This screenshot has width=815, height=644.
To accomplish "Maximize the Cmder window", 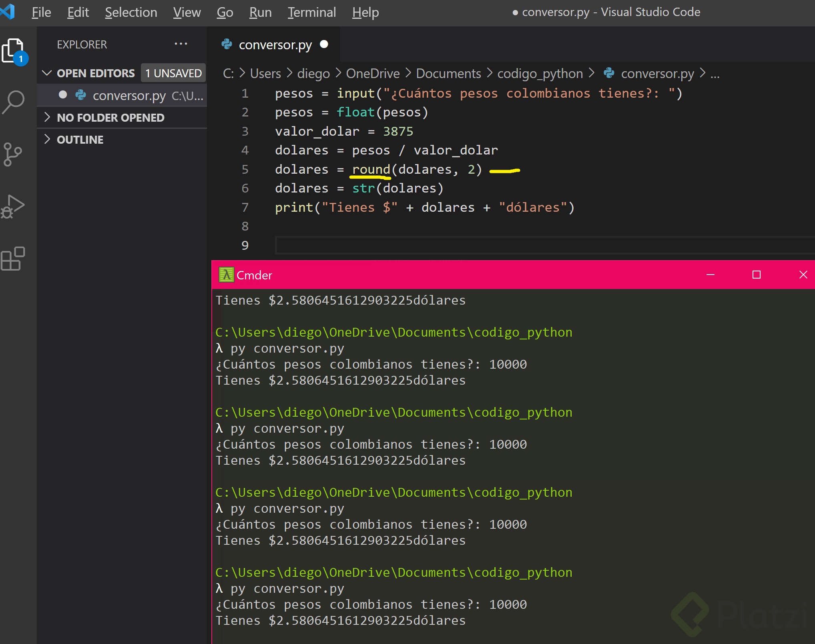I will click(757, 275).
